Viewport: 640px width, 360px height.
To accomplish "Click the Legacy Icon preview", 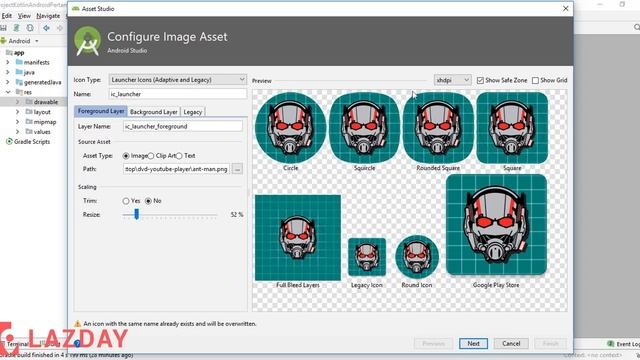I will pos(367,257).
